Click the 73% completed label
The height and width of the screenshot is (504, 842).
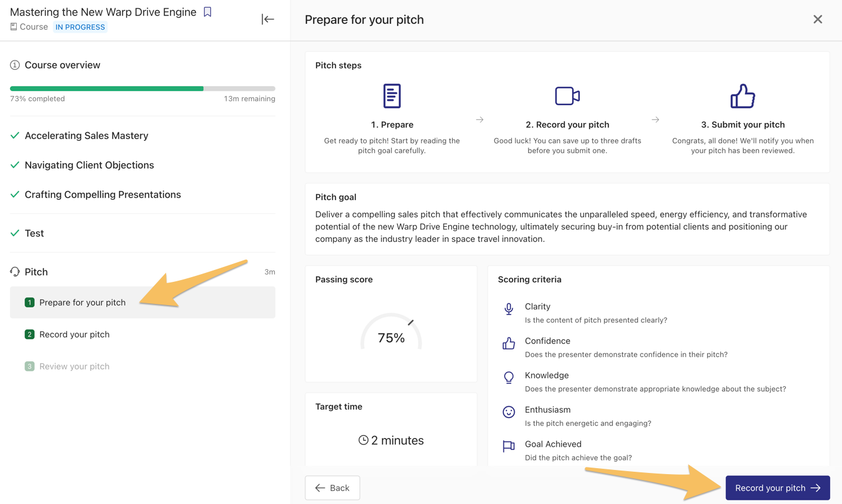(x=38, y=99)
